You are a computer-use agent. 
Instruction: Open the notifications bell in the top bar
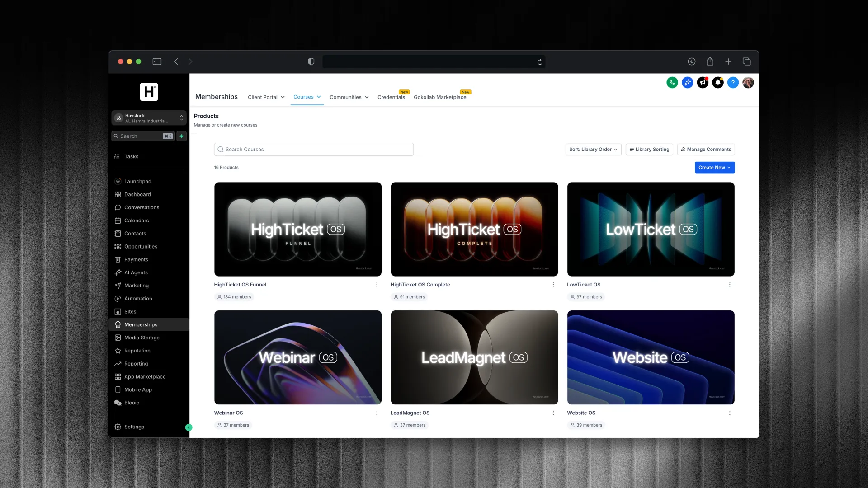point(718,82)
